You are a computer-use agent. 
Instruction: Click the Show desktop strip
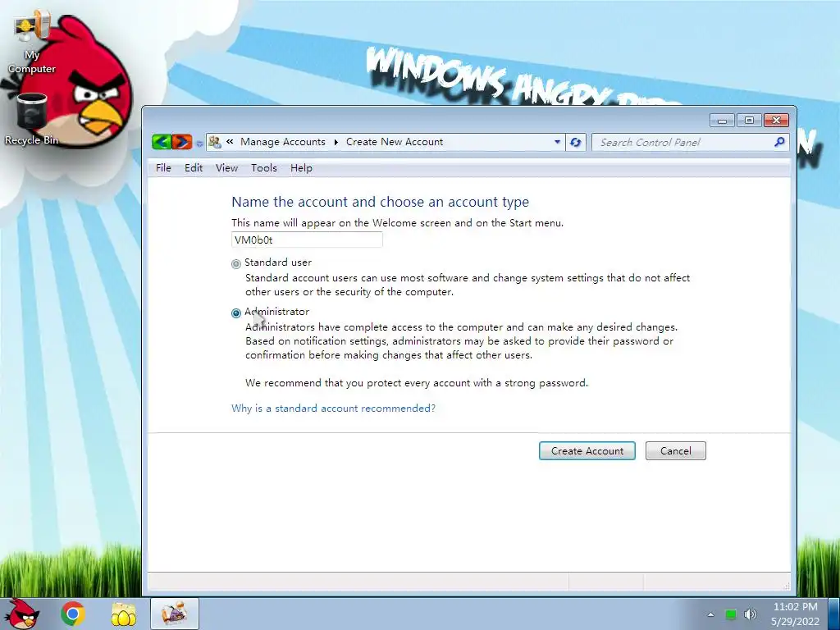tap(835, 614)
